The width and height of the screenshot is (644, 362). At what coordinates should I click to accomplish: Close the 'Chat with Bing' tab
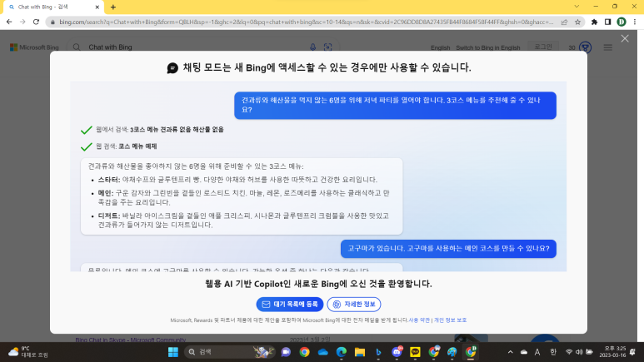(x=97, y=7)
